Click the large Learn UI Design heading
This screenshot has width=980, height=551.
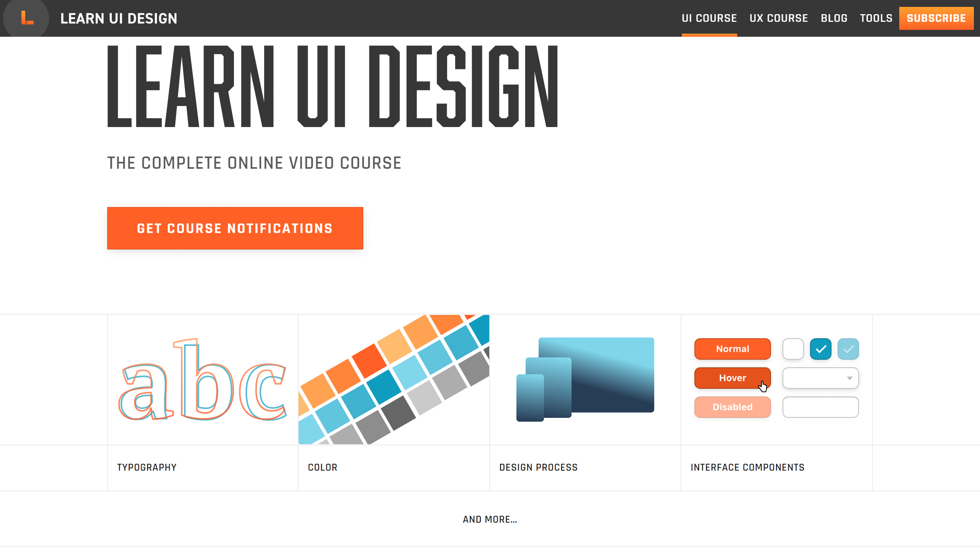click(x=332, y=86)
